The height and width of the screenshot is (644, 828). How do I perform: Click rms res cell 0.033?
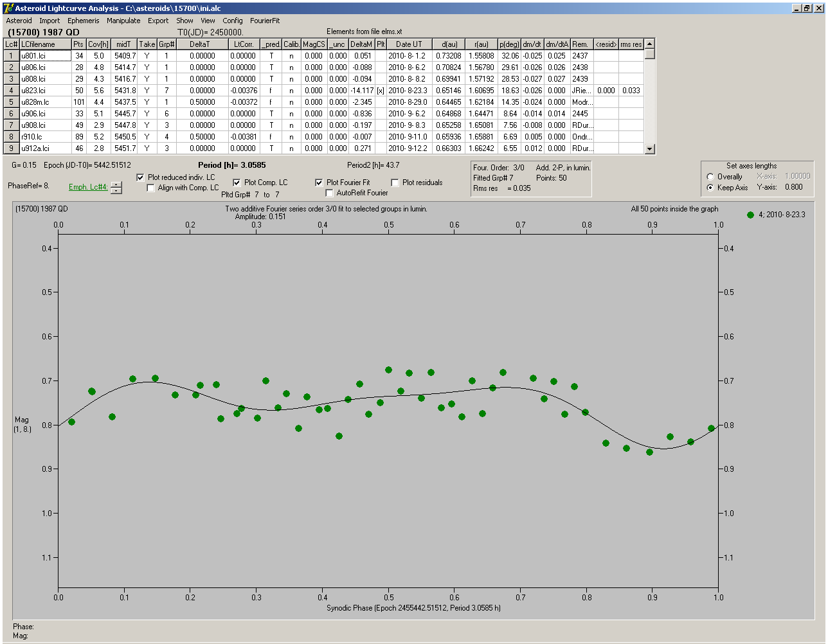point(631,91)
